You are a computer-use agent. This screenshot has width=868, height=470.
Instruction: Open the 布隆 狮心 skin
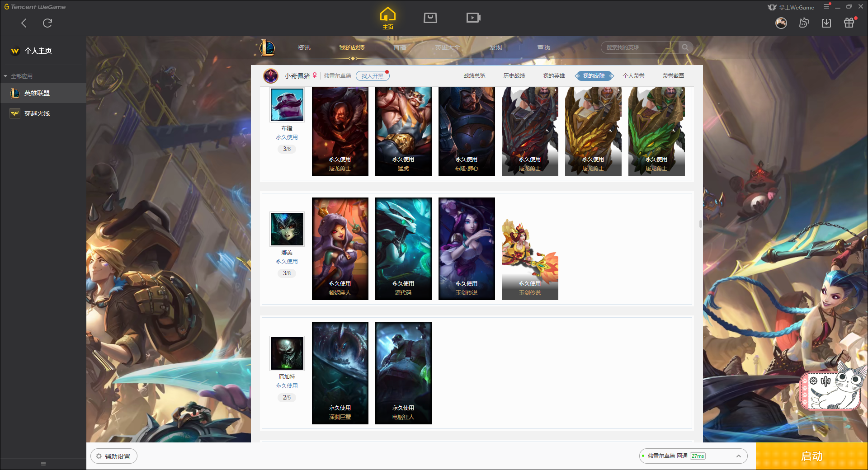pyautogui.click(x=467, y=131)
